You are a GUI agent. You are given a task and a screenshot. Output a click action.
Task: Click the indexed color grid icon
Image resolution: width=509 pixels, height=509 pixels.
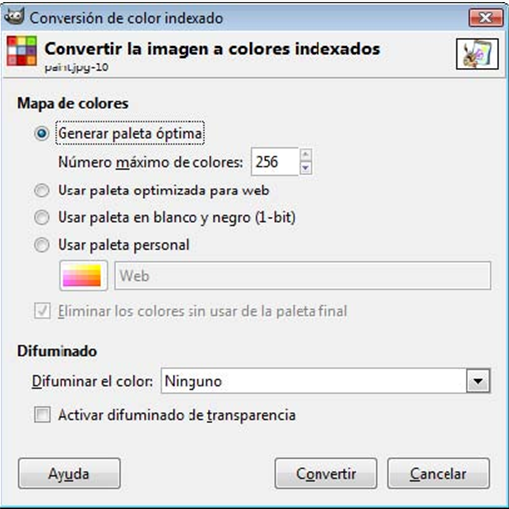point(22,51)
